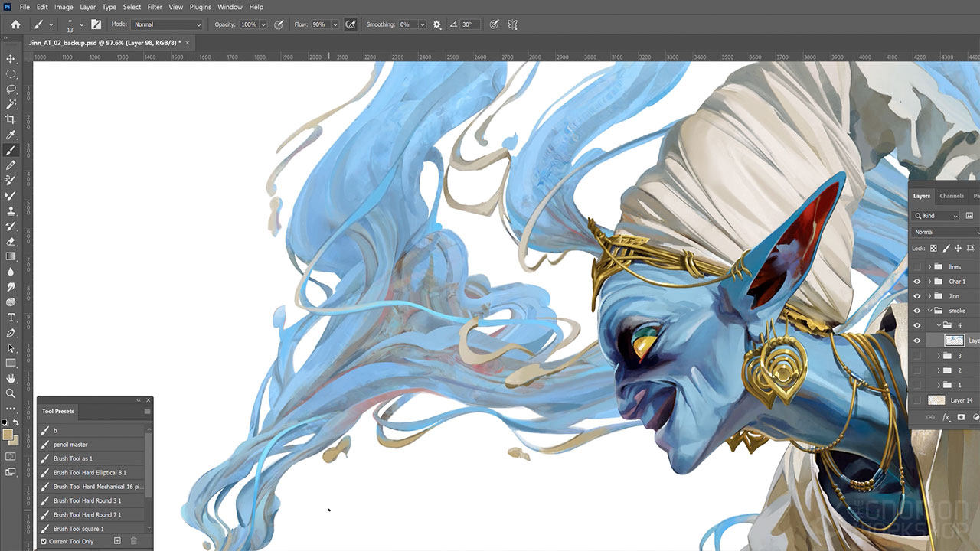This screenshot has height=551, width=980.
Task: Select the Crop tool
Action: (x=11, y=119)
